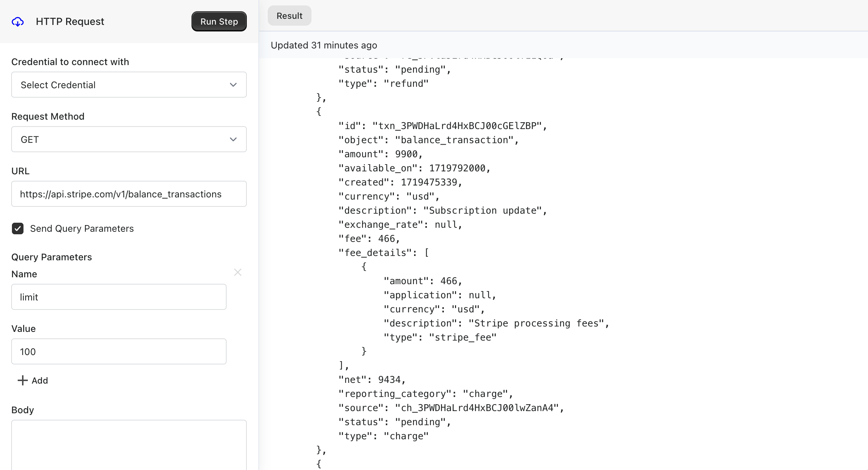Click Updated 31 minutes ago timestamp
This screenshot has height=470, width=868.
pos(324,45)
